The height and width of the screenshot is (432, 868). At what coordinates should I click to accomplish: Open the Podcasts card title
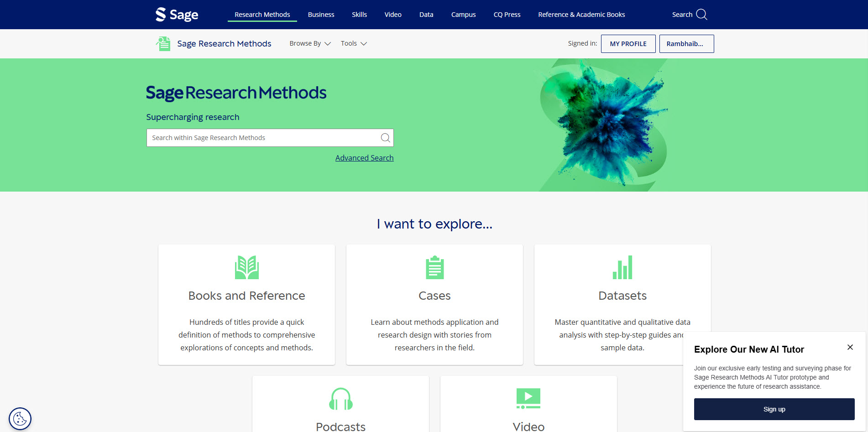(x=341, y=427)
